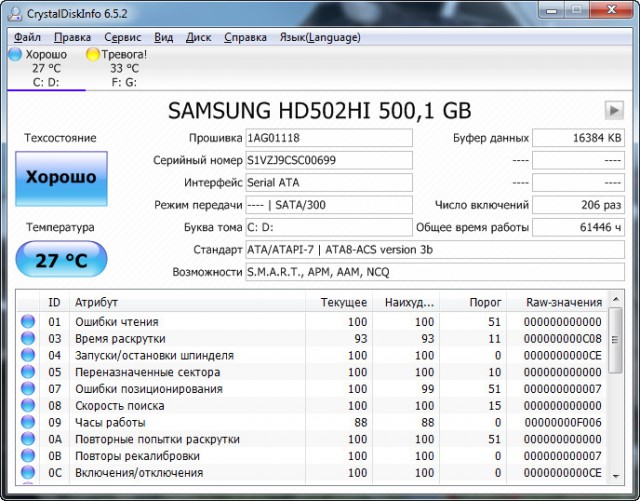The height and width of the screenshot is (501, 640).
Task: Select the Время раскрутки attribute row
Action: pyautogui.click(x=312, y=338)
